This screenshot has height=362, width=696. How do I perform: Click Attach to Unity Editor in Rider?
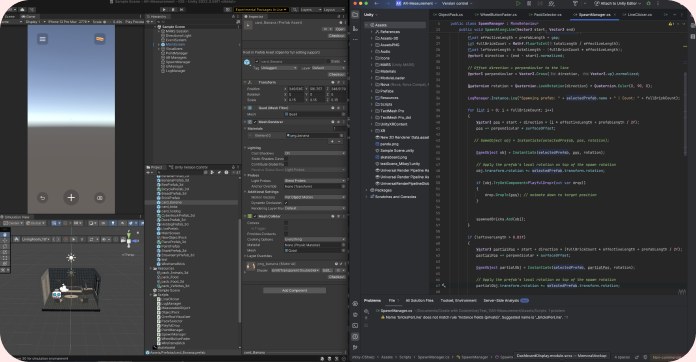tap(619, 4)
